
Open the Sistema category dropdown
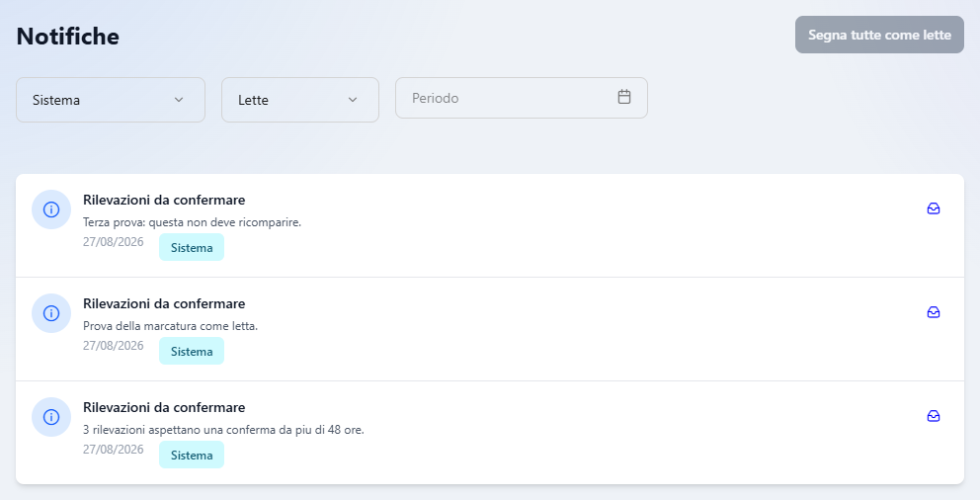(111, 100)
